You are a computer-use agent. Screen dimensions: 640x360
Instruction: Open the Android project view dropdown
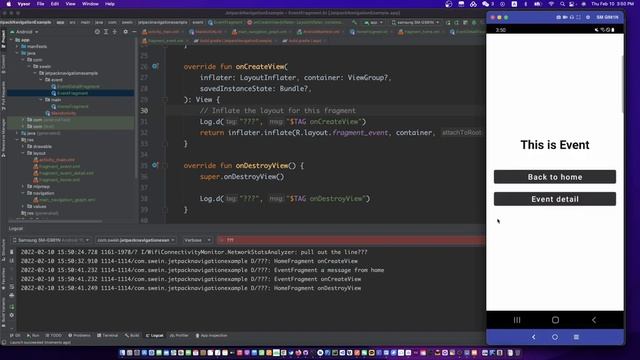click(24, 32)
